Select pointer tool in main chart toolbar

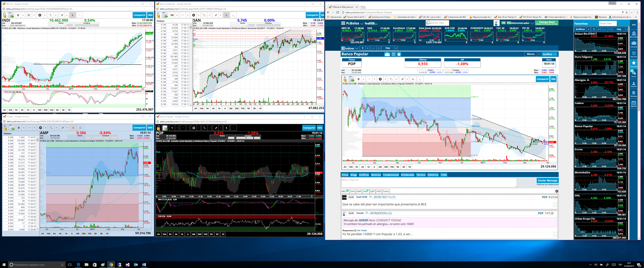413,79
